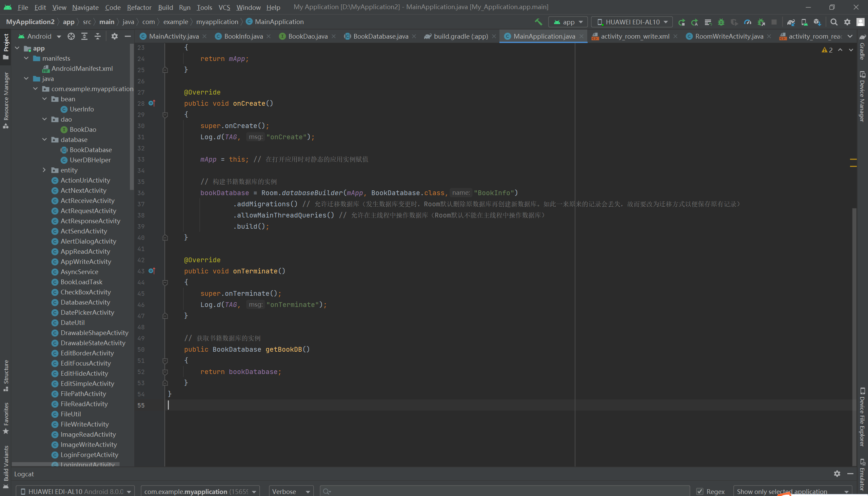Open the Verbose log level dropdown

291,491
